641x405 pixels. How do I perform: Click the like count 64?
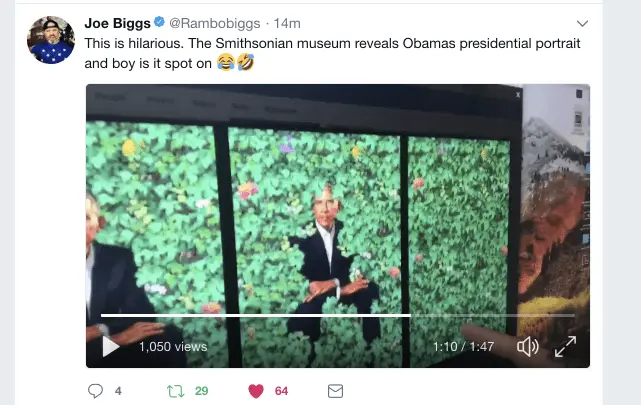coord(282,390)
